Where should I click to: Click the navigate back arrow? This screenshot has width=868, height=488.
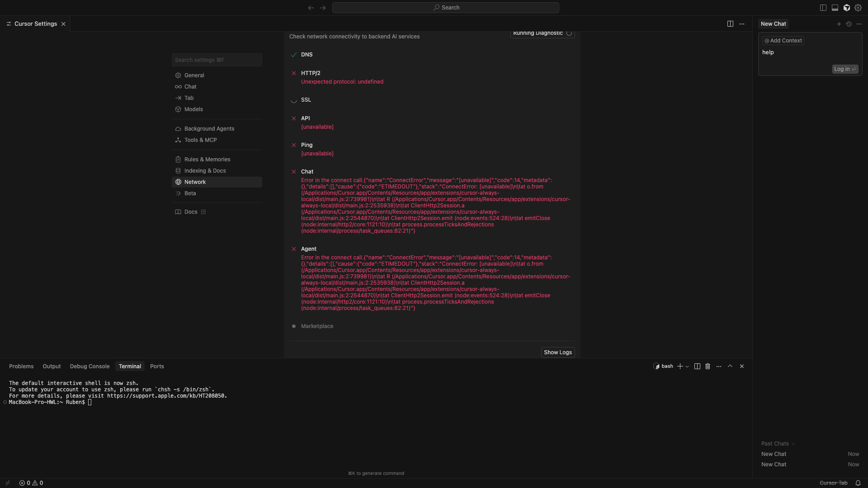pyautogui.click(x=311, y=8)
